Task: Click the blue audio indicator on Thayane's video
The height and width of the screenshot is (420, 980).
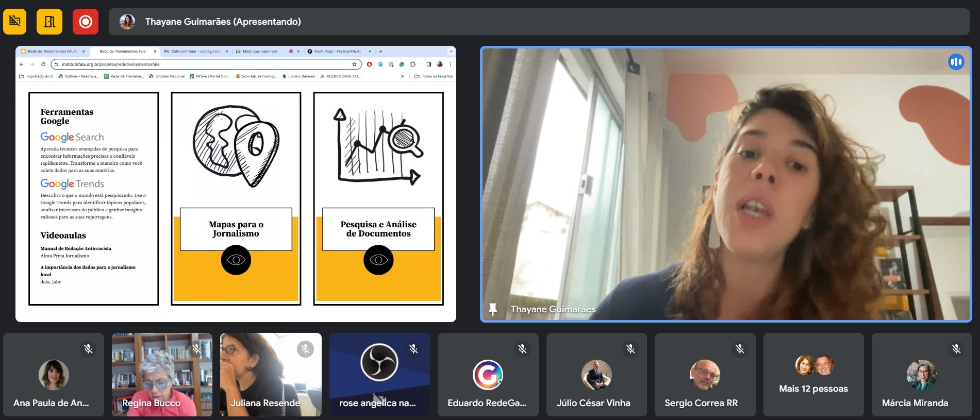Action: (956, 62)
